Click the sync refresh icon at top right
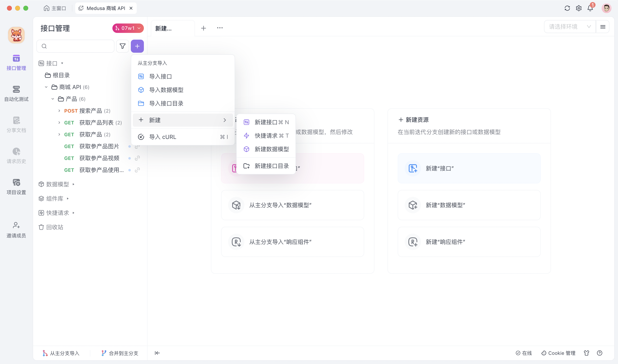 [567, 8]
